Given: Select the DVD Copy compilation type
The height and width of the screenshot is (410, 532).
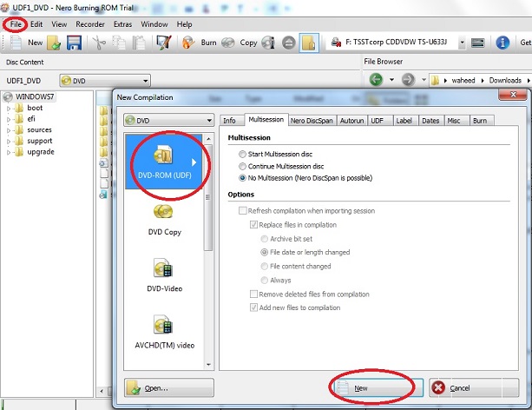Looking at the screenshot, I should [165, 220].
